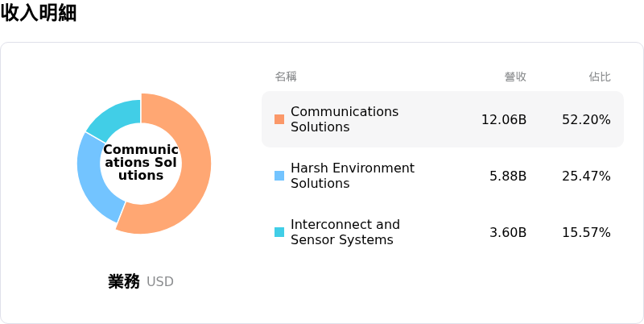This screenshot has height=324, width=644.
Task: Click the blue Harsh Environment Solutions swatch
Action: pyautogui.click(x=279, y=176)
